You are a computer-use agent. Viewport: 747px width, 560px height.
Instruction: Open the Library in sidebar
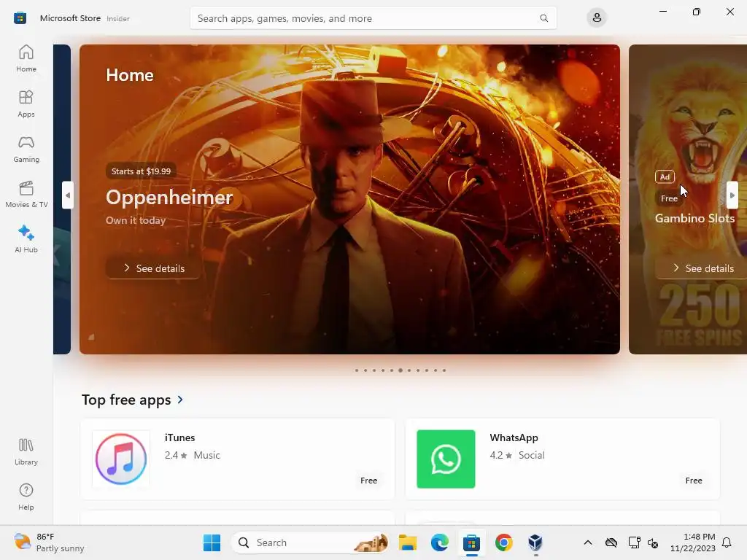(x=26, y=451)
